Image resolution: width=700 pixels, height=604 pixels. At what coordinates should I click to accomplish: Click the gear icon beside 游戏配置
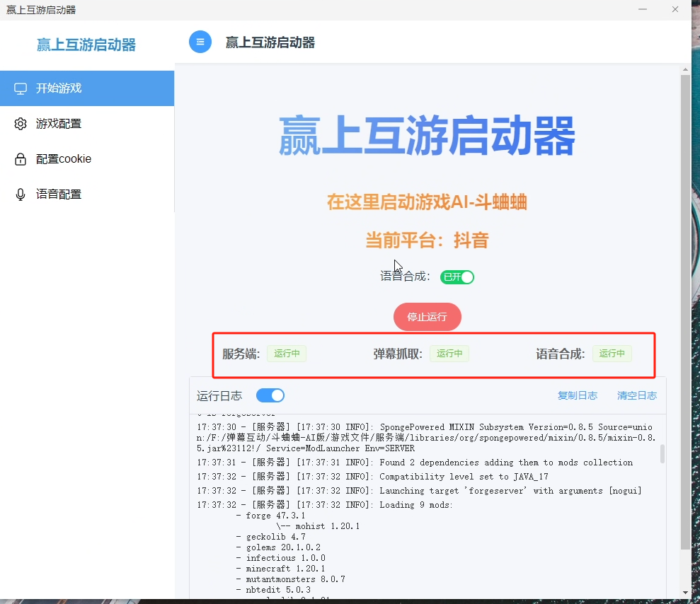click(x=21, y=124)
